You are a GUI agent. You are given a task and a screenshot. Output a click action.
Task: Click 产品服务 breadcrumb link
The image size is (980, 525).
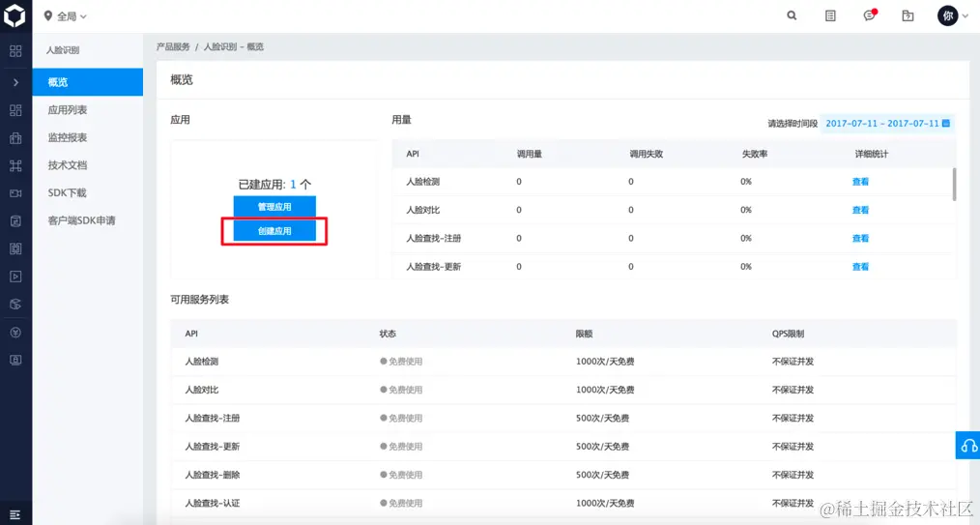point(173,46)
